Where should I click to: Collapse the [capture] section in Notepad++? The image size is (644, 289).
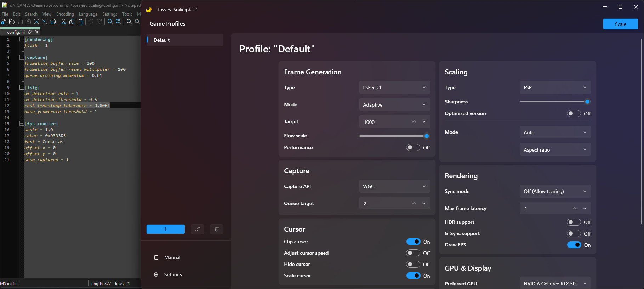(x=22, y=57)
